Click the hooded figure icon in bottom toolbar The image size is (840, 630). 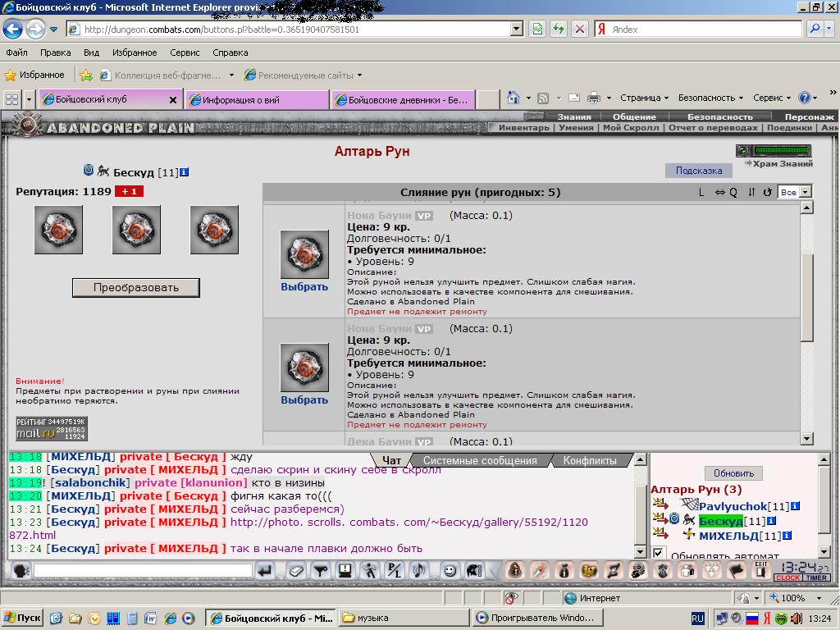pyautogui.click(x=515, y=571)
